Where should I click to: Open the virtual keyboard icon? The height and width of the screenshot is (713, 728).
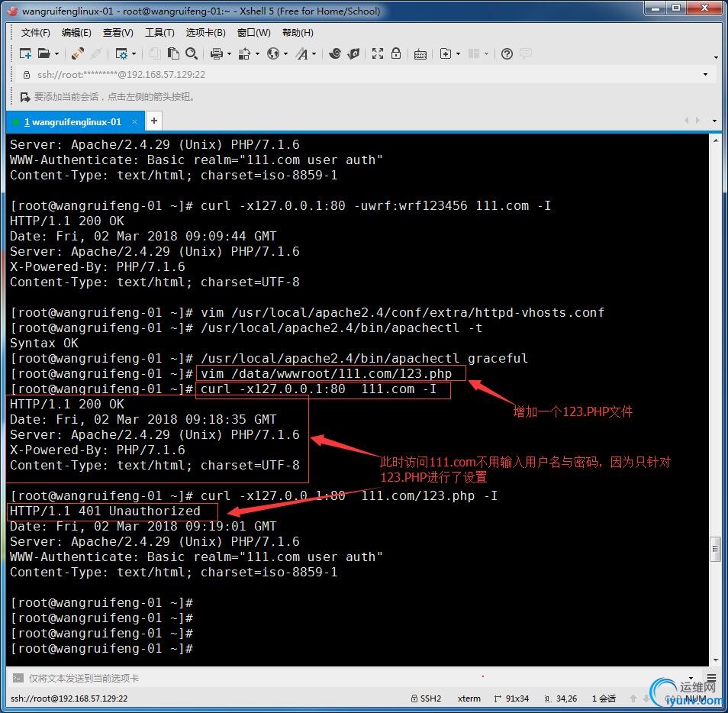[x=420, y=54]
